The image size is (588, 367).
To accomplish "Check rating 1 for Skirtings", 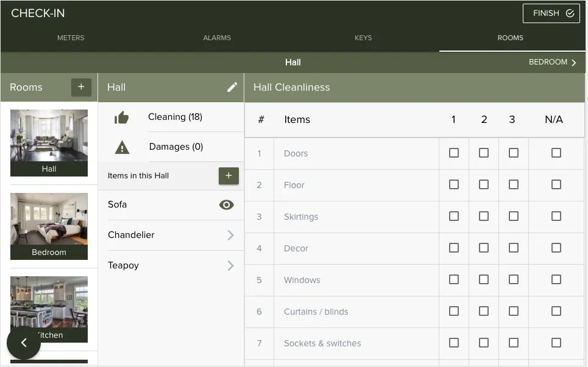I will tap(454, 216).
